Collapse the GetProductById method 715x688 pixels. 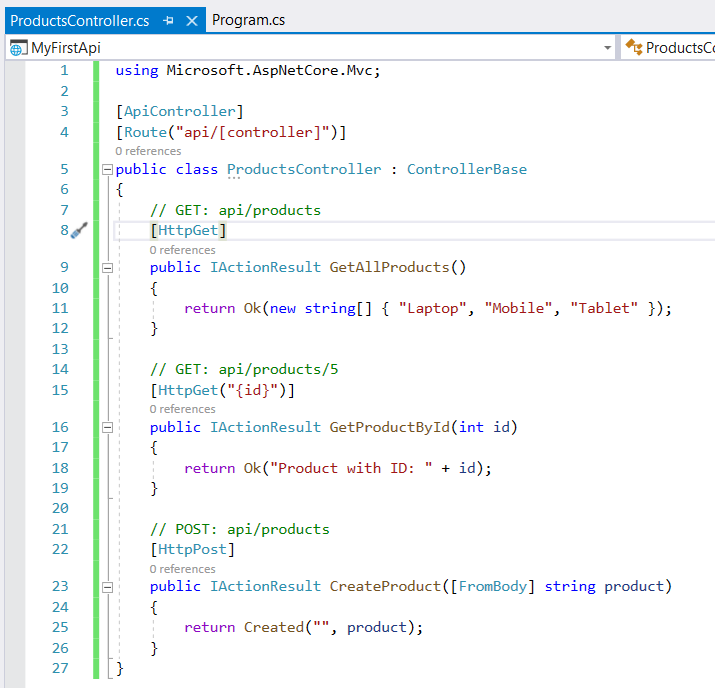tap(108, 428)
